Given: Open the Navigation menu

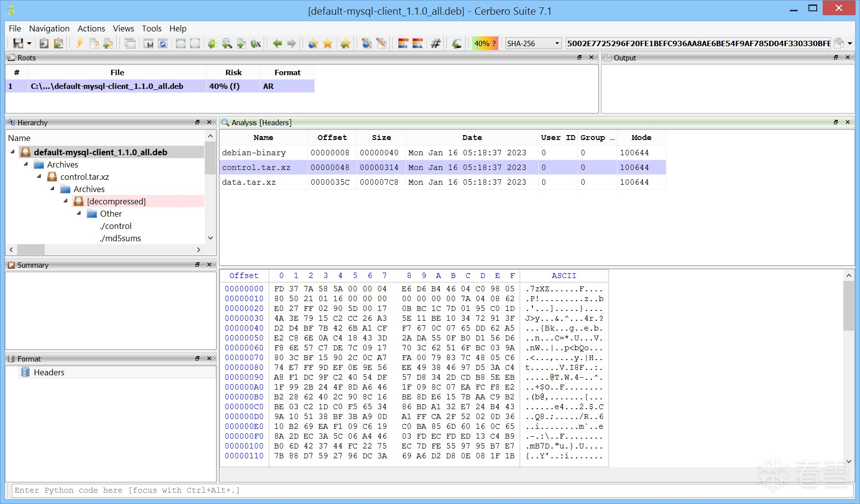Looking at the screenshot, I should pos(49,28).
